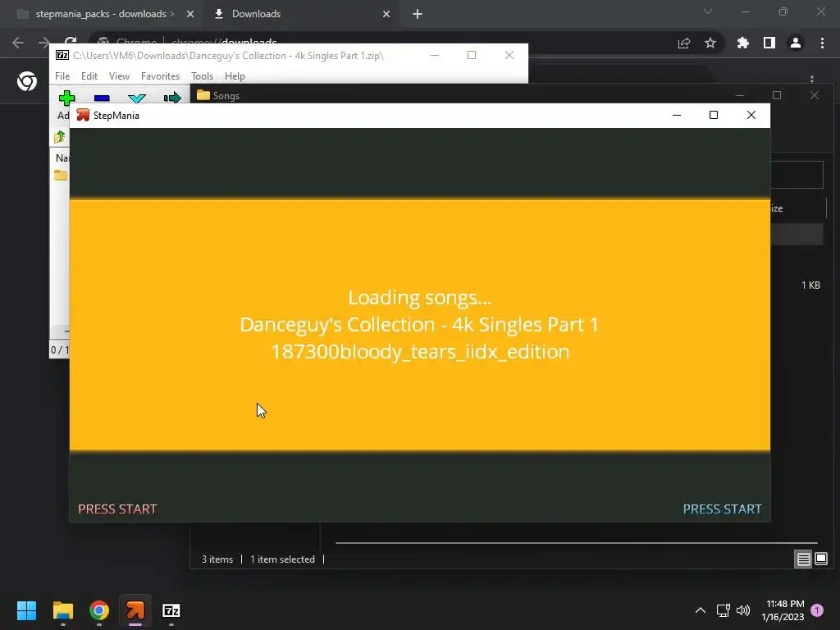Click the 7-Zip up-folder icon

[59, 137]
